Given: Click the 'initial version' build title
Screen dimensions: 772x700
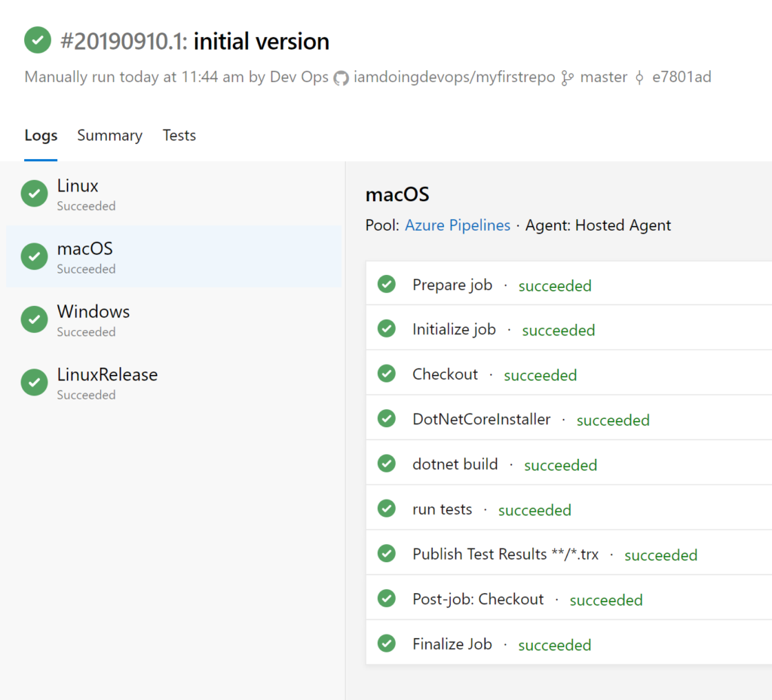Looking at the screenshot, I should tap(262, 41).
